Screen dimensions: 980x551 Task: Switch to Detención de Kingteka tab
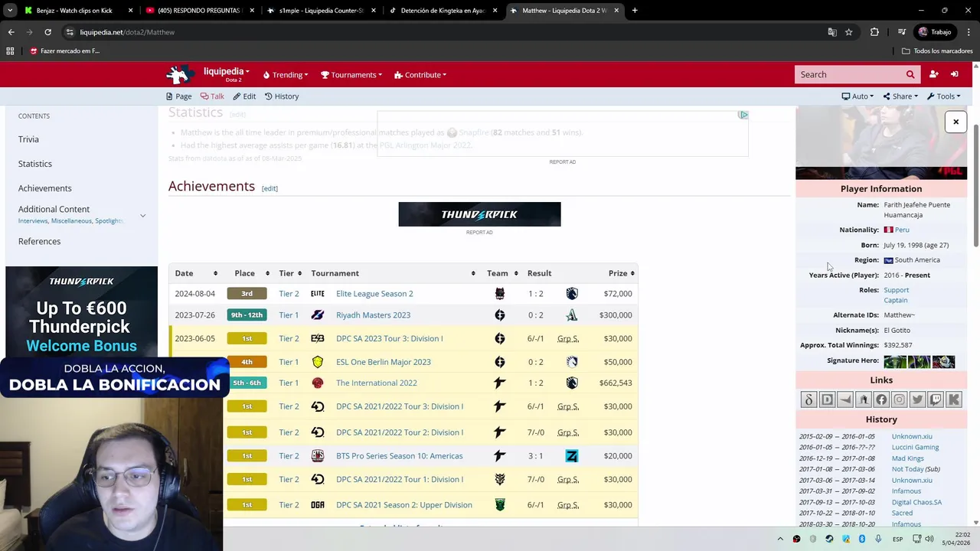click(443, 11)
